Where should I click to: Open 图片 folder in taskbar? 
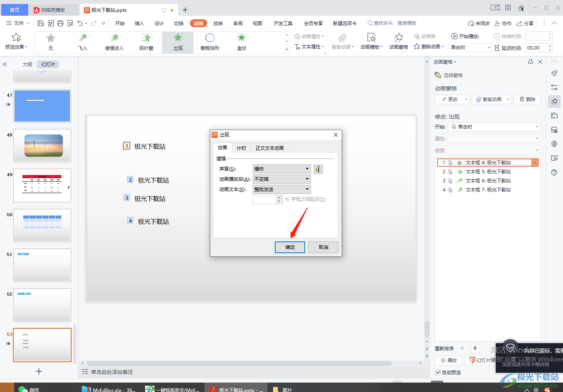tap(282, 388)
